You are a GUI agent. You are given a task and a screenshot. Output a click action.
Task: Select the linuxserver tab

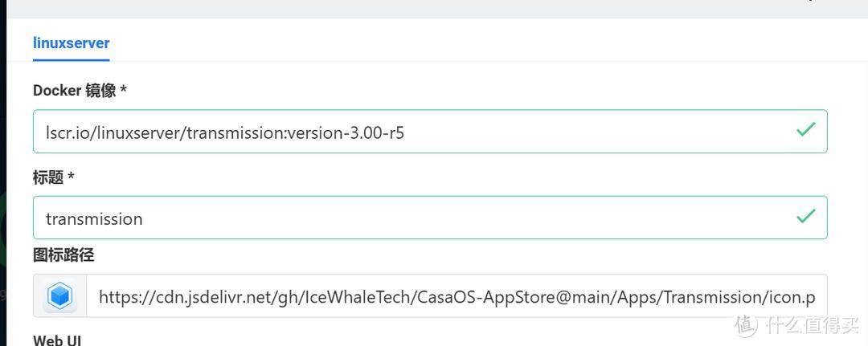click(72, 43)
